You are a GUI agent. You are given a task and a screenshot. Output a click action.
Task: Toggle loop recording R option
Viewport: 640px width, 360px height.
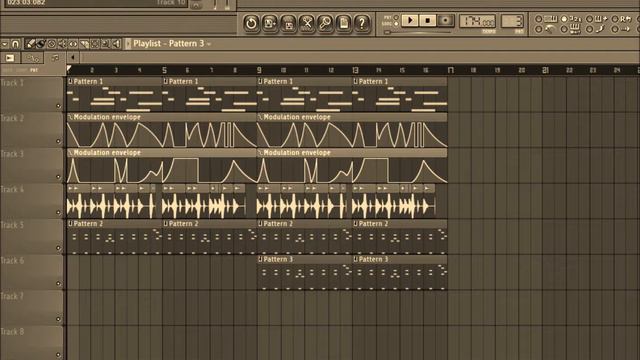point(622,19)
